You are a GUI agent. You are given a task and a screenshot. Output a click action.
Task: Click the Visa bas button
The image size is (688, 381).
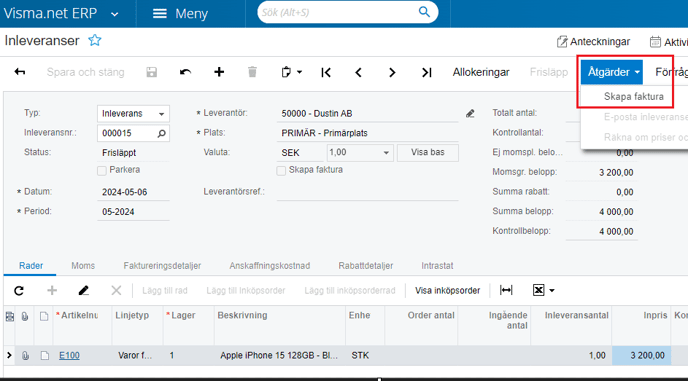(428, 153)
